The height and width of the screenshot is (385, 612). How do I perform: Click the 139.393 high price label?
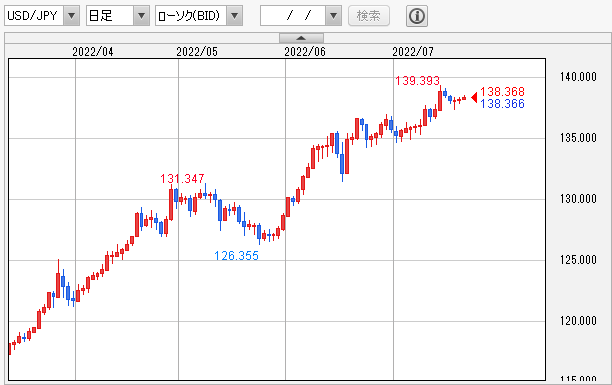click(417, 81)
